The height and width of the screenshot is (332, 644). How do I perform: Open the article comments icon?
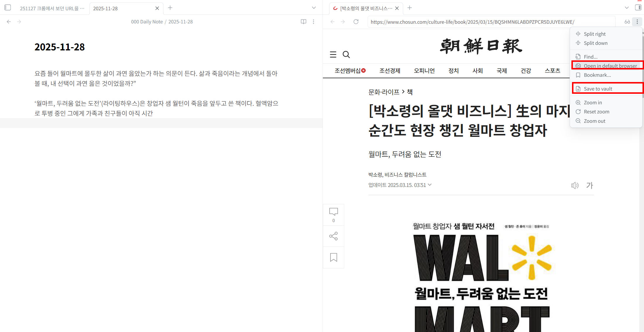click(x=333, y=212)
